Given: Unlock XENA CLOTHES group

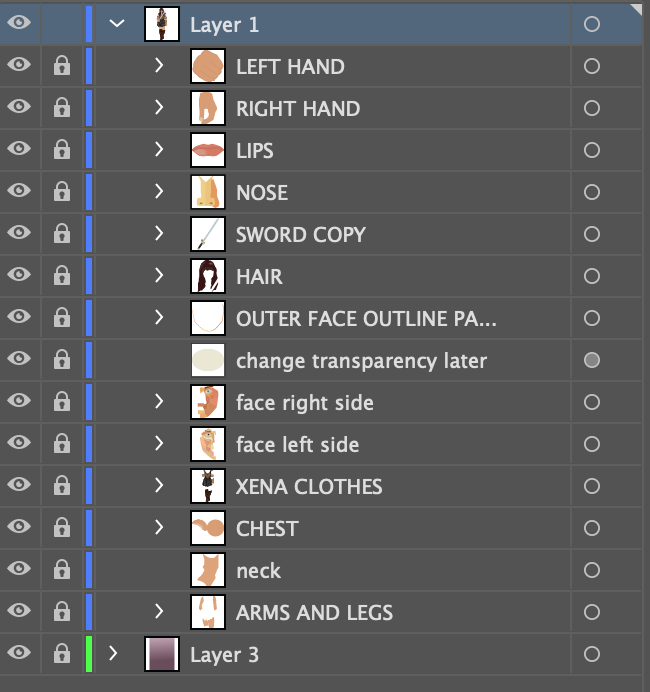Looking at the screenshot, I should [62, 485].
